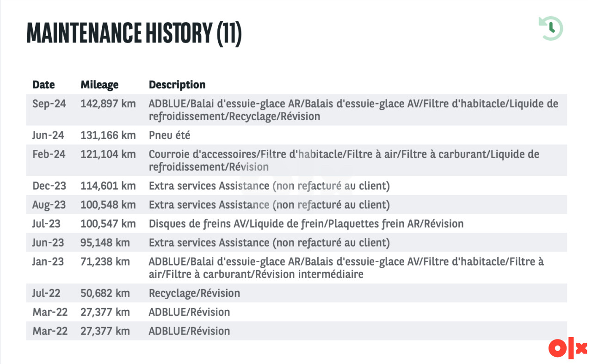
Task: Select the Pneu été description entry
Action: tap(169, 136)
